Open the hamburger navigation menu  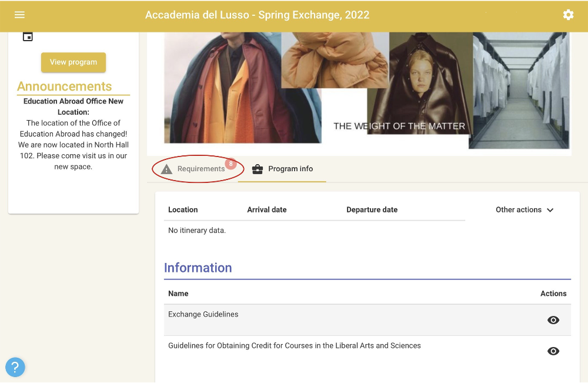click(19, 15)
